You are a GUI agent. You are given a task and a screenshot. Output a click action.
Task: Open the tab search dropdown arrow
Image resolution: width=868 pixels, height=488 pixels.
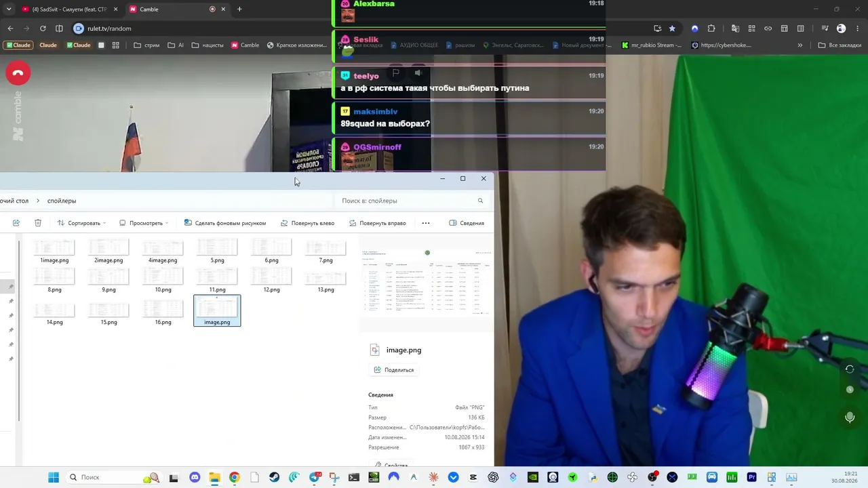(9, 9)
